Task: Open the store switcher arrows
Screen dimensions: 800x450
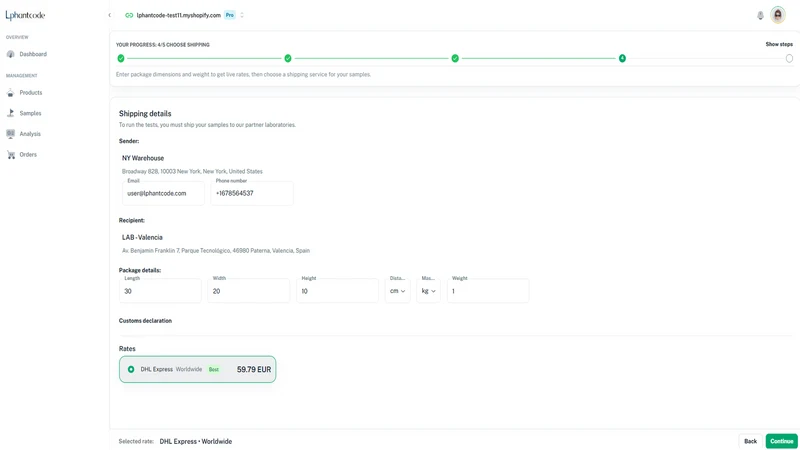Action: tap(242, 15)
